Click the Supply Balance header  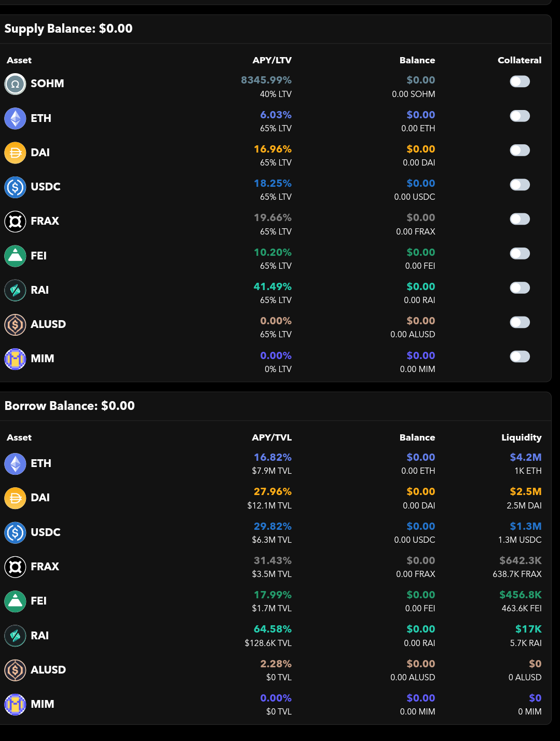68,29
